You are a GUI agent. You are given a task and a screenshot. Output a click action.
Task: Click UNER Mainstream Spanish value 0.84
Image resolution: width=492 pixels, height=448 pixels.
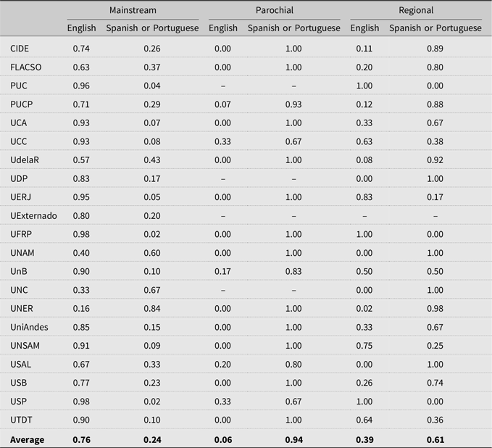pos(152,309)
